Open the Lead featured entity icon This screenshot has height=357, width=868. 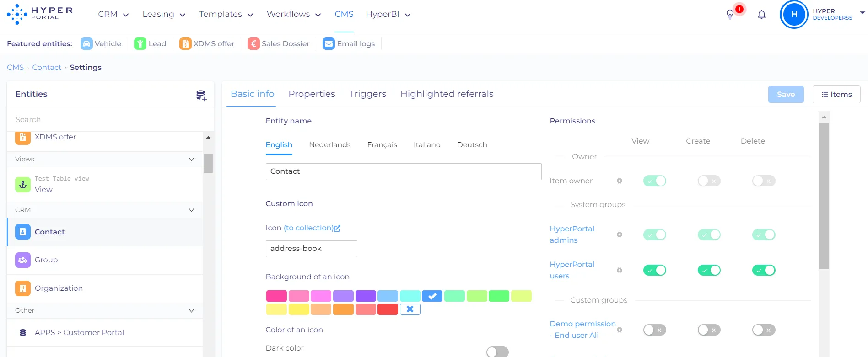point(140,43)
